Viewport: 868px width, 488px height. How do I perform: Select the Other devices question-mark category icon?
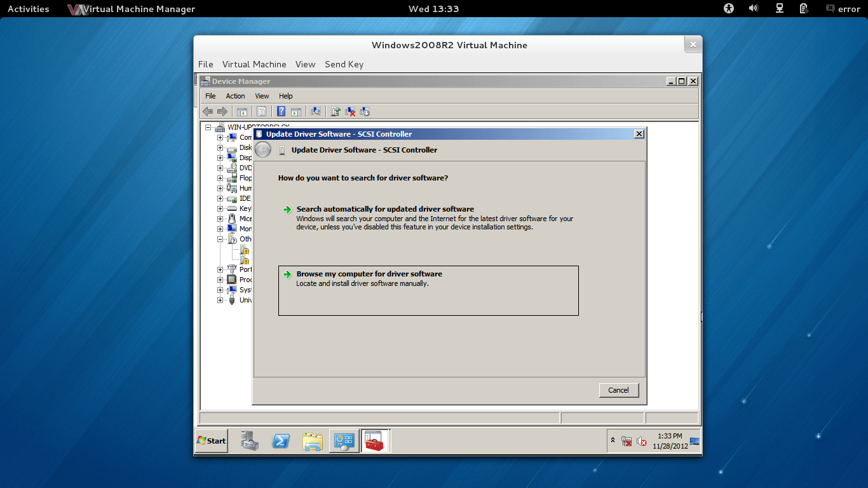pos(232,239)
